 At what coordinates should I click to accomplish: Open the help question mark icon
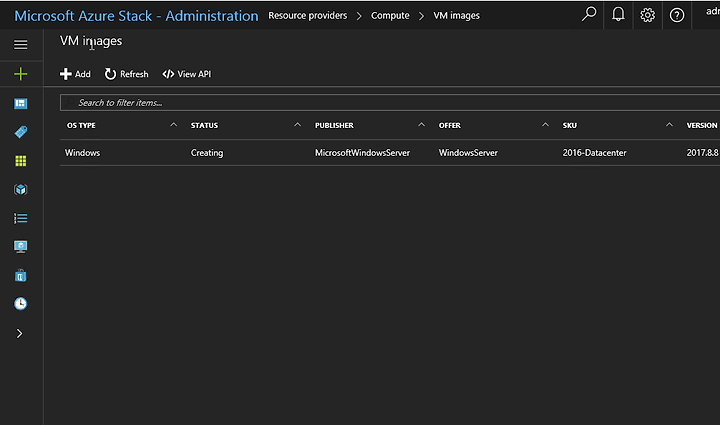[677, 15]
